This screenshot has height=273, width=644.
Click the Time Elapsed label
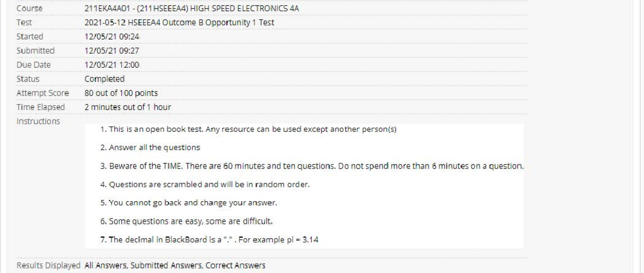click(x=40, y=107)
